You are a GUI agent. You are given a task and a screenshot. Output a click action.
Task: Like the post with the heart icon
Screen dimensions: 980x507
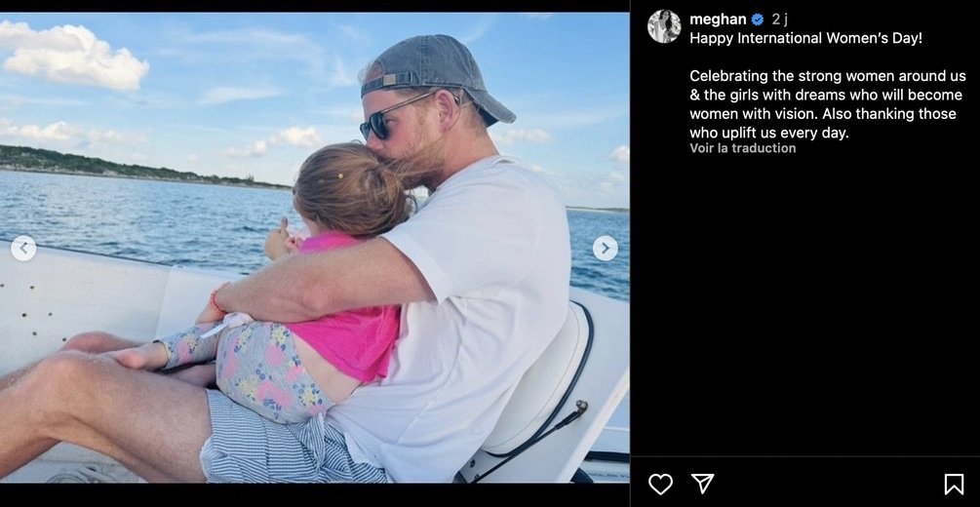[x=660, y=484]
